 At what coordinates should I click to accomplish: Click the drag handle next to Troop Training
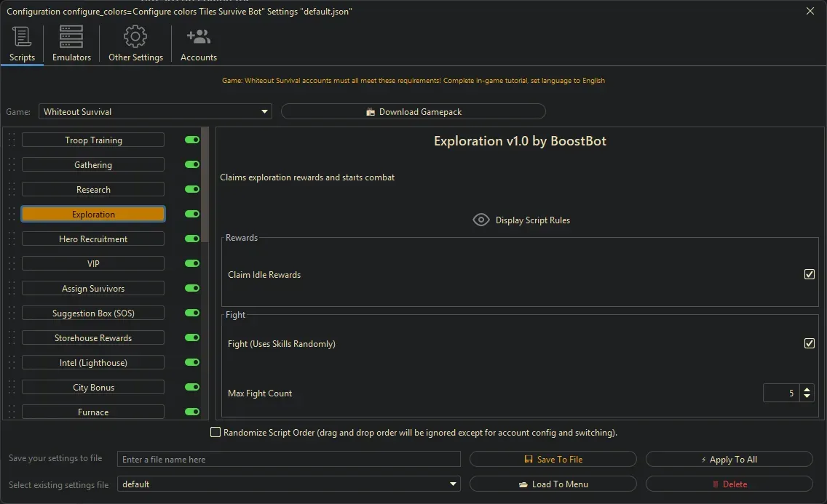click(x=12, y=140)
